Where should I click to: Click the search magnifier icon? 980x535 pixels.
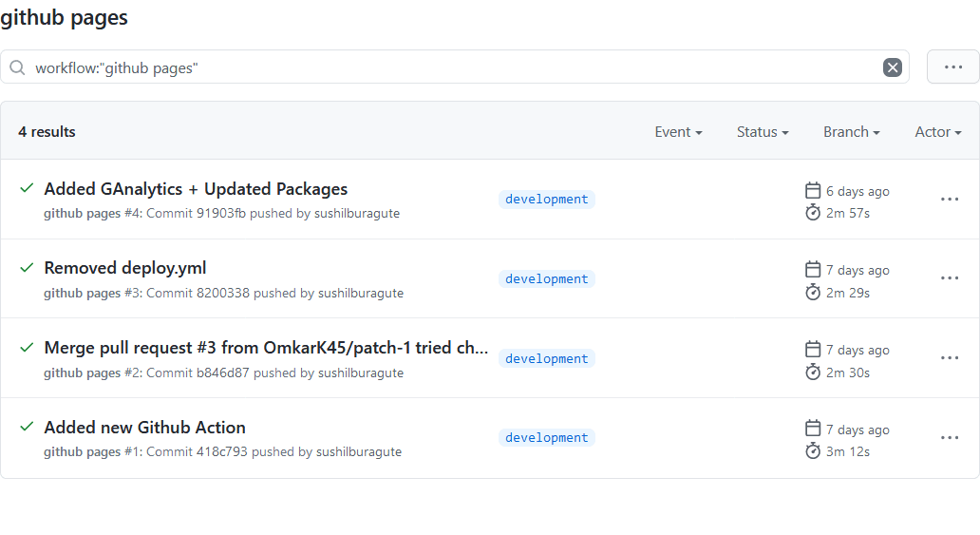pyautogui.click(x=17, y=67)
